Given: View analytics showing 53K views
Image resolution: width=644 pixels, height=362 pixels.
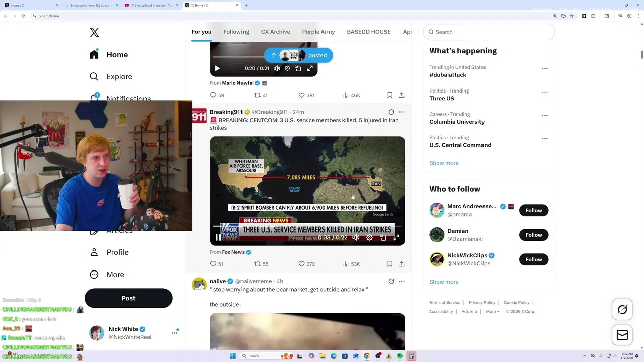Looking at the screenshot, I should coord(351,264).
